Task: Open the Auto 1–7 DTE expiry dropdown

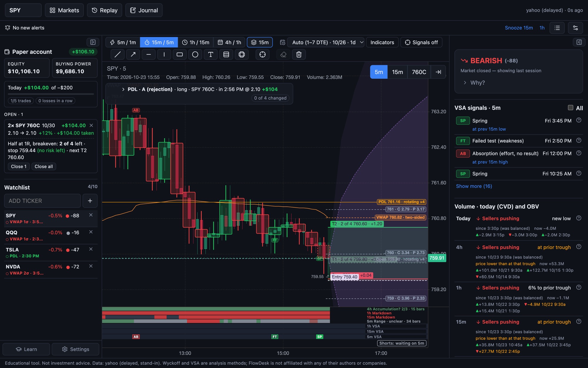Action: [326, 42]
